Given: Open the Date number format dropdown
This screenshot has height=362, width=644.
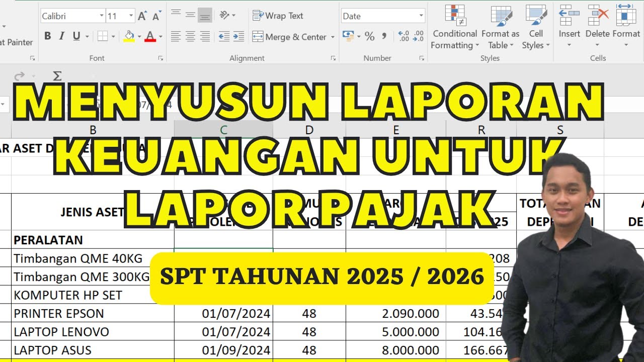Looking at the screenshot, I should [421, 16].
